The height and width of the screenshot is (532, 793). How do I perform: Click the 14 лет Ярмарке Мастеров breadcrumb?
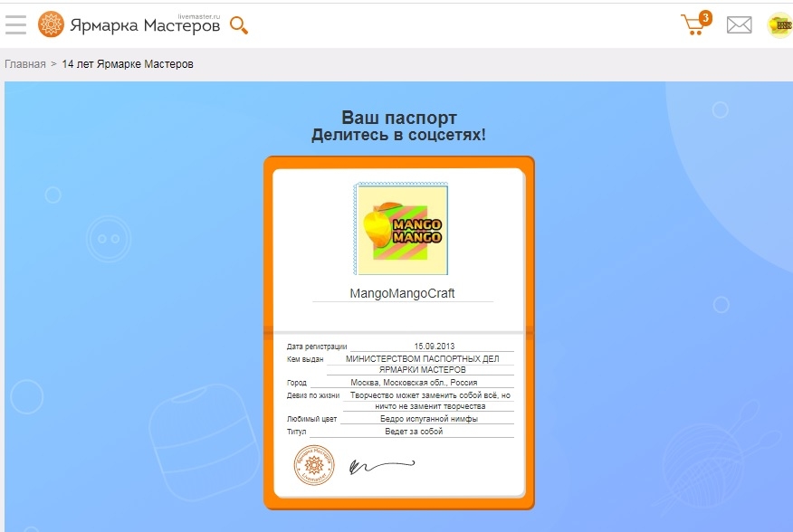tap(128, 64)
